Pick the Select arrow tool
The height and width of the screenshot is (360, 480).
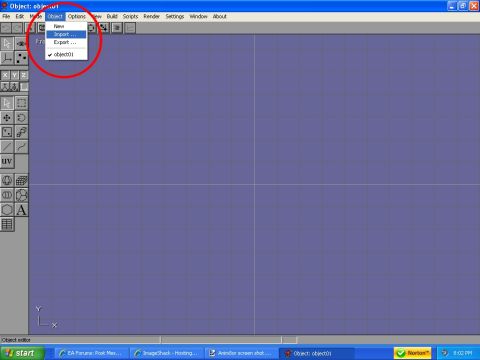[x=7, y=103]
